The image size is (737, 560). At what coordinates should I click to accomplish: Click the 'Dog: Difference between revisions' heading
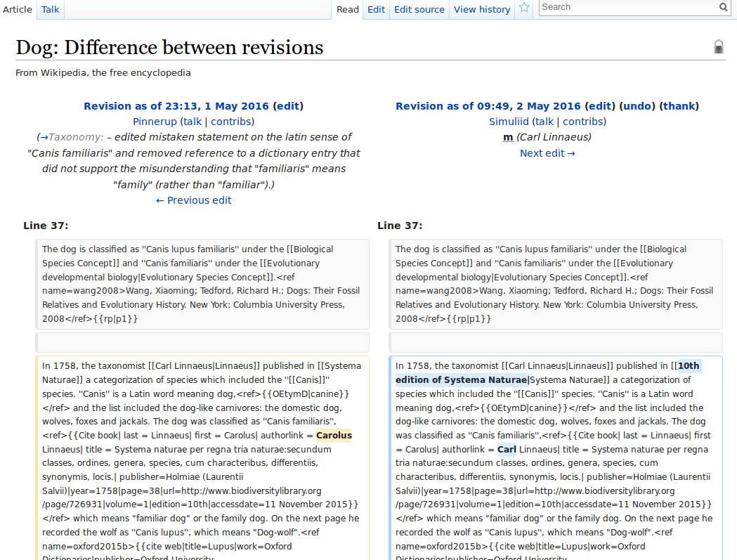click(x=169, y=47)
